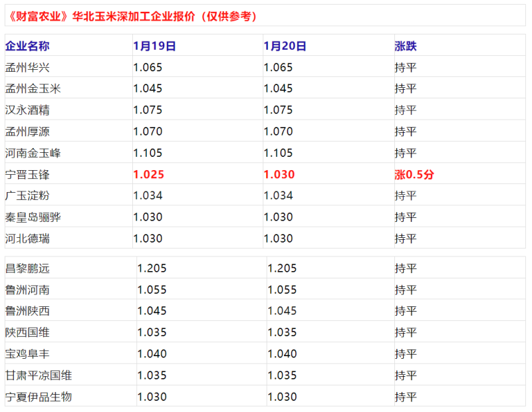The width and height of the screenshot is (532, 412).
Task: Select 昌黎鹏远's 1月19日 price 1.205
Action: 152,268
